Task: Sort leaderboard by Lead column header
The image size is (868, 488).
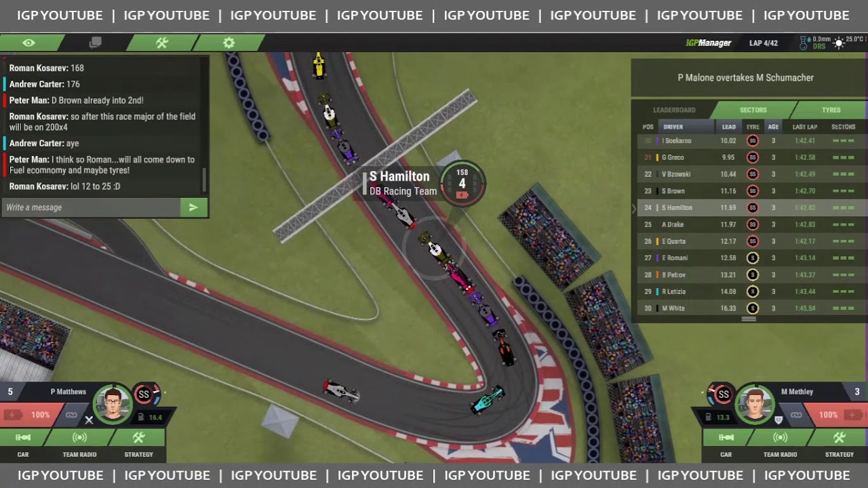Action: point(729,127)
